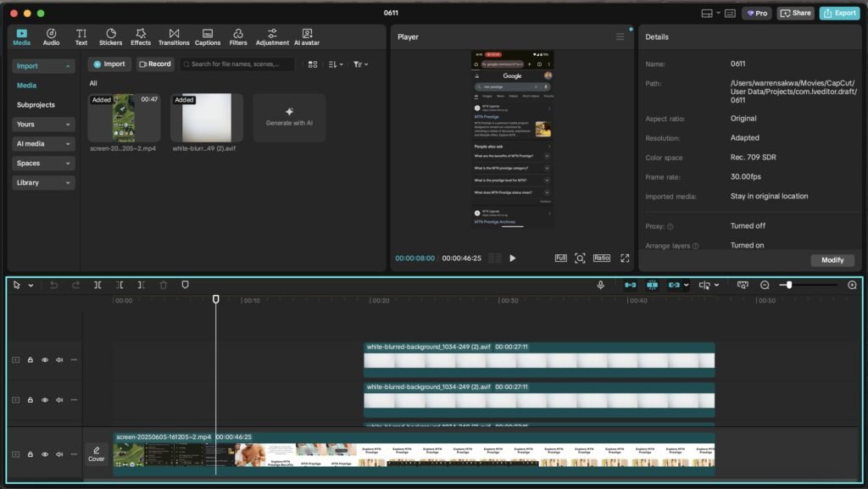Click the timeline zoom in icon
Viewport: 868px width, 489px height.
[852, 285]
